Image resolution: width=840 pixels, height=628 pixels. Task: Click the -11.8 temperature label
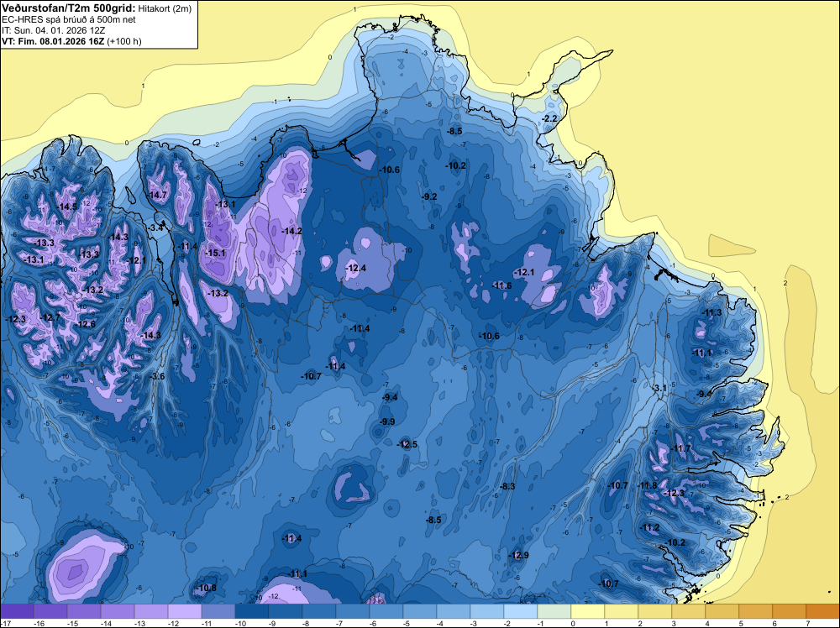[x=647, y=485]
